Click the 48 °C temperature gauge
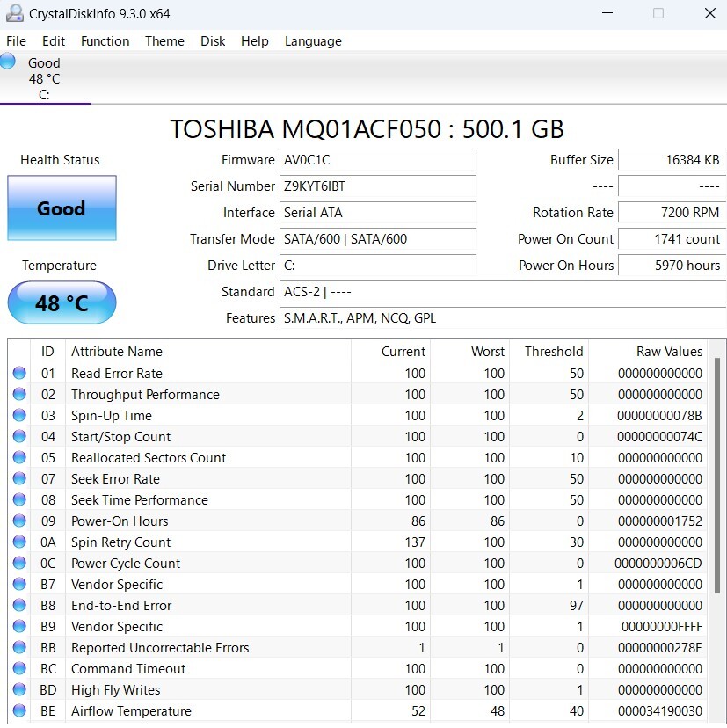 61,302
